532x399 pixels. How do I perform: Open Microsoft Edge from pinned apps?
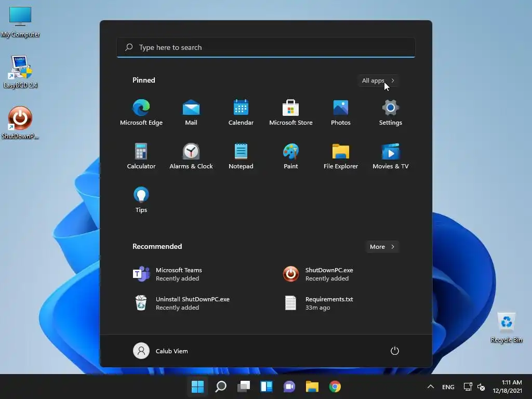pyautogui.click(x=141, y=113)
